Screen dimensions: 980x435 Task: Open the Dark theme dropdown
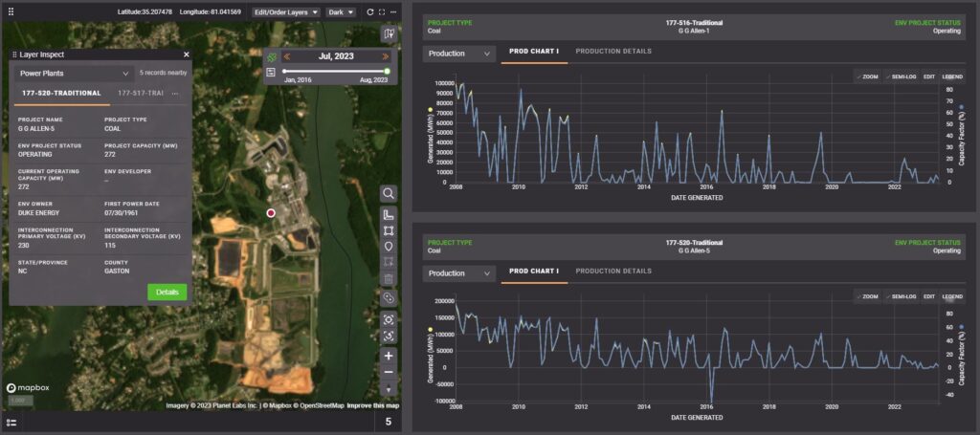point(339,12)
